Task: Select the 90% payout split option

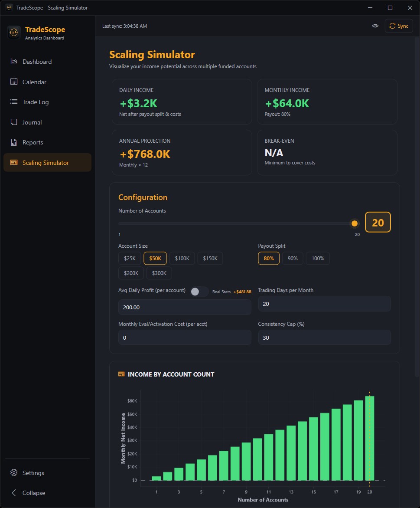Action: click(x=293, y=258)
